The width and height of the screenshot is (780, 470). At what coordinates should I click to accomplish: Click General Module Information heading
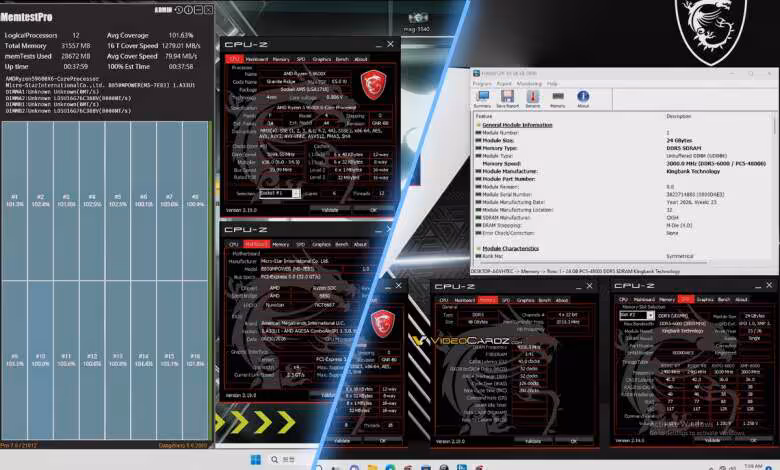coord(517,125)
